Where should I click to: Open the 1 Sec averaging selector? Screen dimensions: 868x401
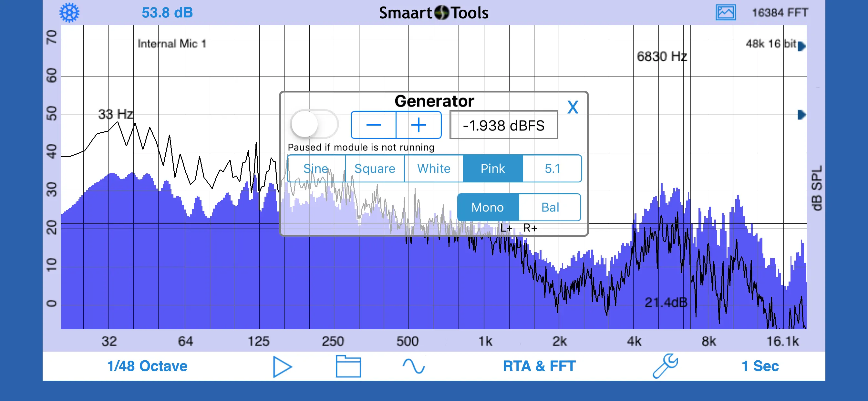click(x=760, y=366)
